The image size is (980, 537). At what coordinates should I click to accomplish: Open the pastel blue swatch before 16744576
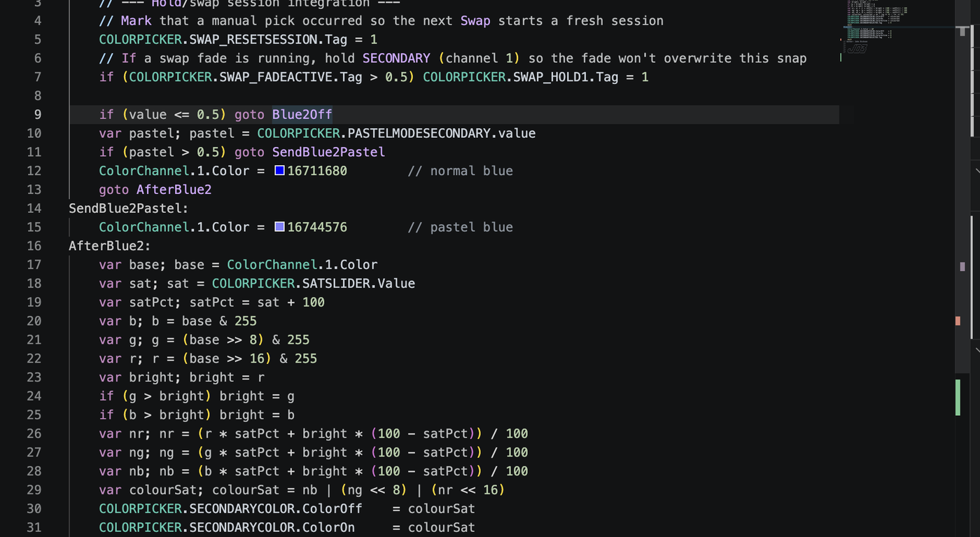point(279,227)
